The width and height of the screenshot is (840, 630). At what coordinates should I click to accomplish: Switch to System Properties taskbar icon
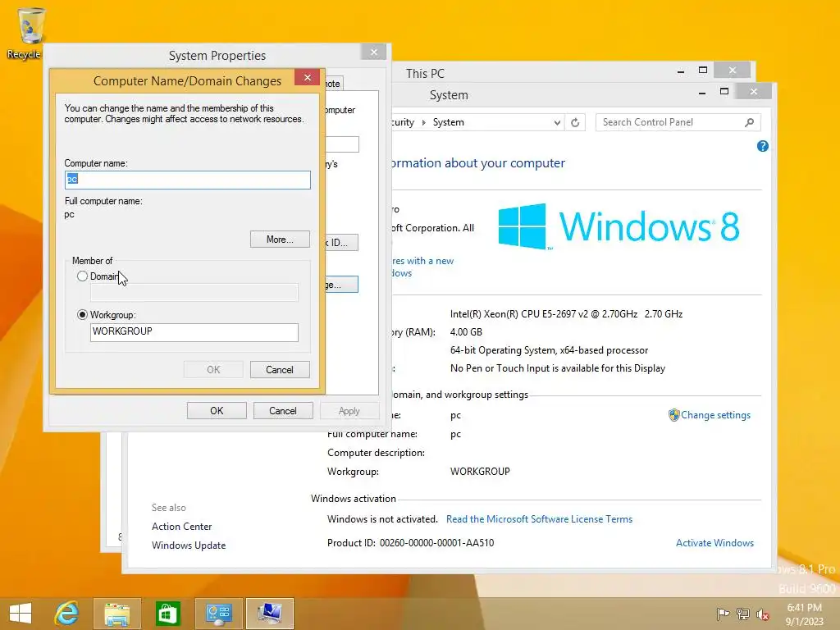point(269,614)
